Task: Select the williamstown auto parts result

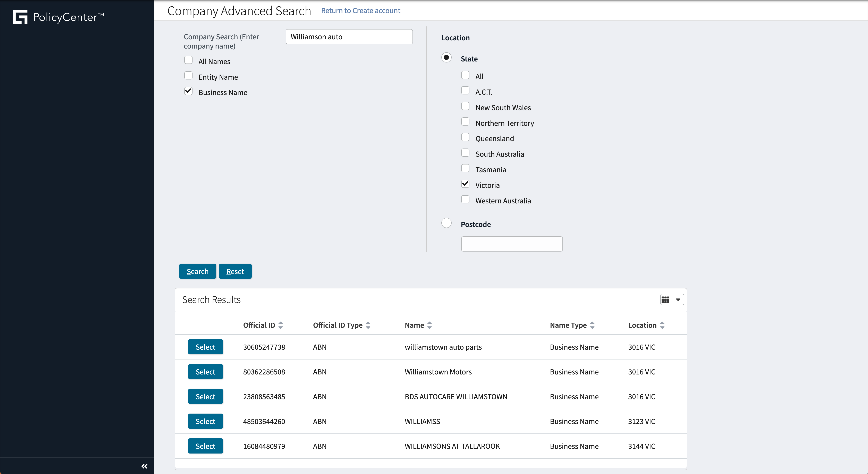Action: click(205, 347)
